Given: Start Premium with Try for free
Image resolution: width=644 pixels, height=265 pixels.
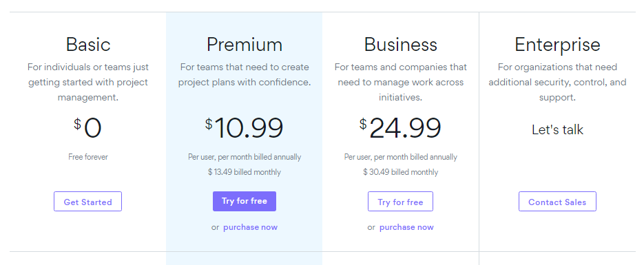Looking at the screenshot, I should [x=245, y=202].
